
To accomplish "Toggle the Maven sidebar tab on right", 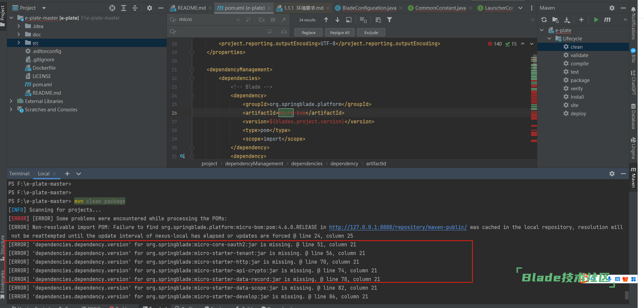I will [x=633, y=178].
